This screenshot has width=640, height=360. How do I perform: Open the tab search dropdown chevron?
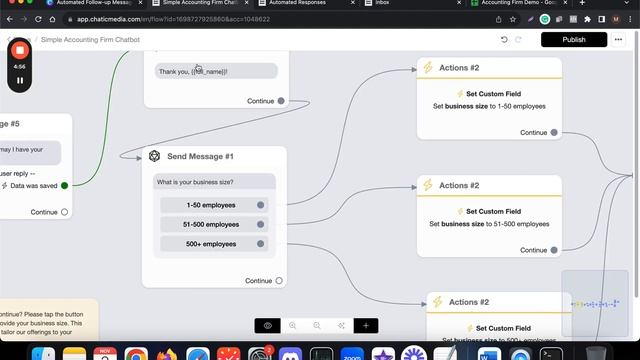[x=627, y=3]
